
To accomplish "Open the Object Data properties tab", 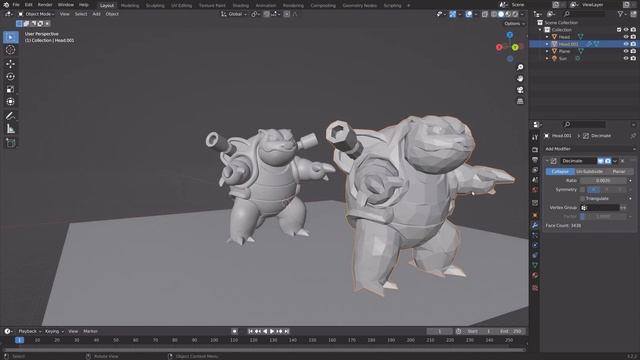I will tap(535, 265).
